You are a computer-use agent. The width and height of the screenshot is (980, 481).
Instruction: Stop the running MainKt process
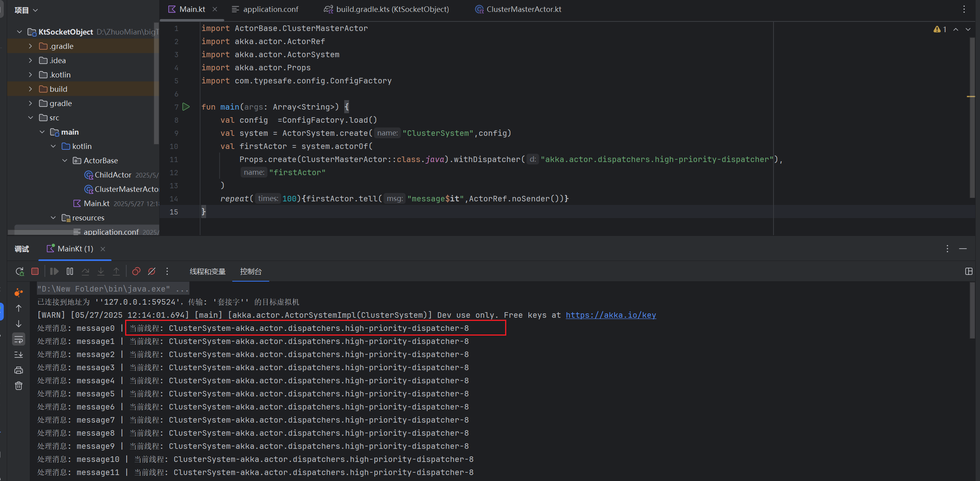coord(35,271)
